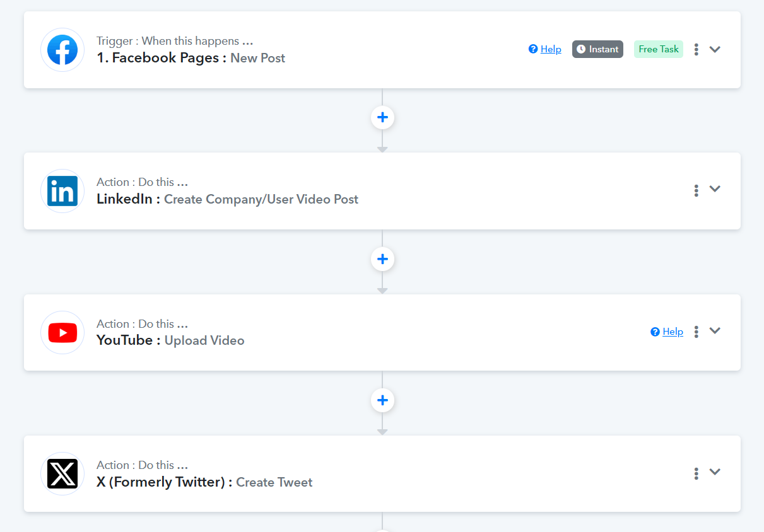Click question mark icon beside YouTube Help
Viewport: 764px width, 532px height.
pyautogui.click(x=655, y=332)
